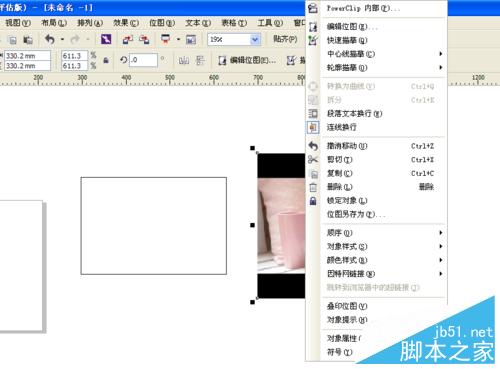The height and width of the screenshot is (369, 500).
Task: Select the empty rectangle on the canvas
Action: (x=154, y=226)
